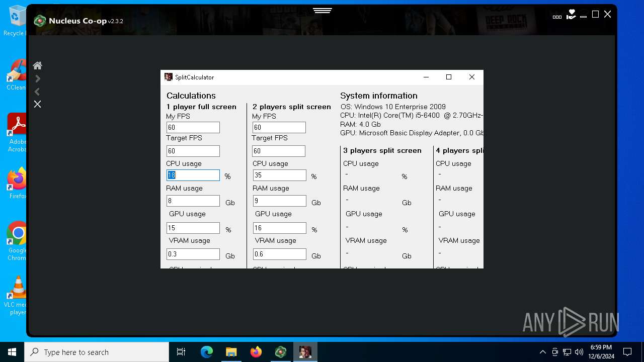Click 1 player GPU usage field
The image size is (644, 362).
[193, 228]
